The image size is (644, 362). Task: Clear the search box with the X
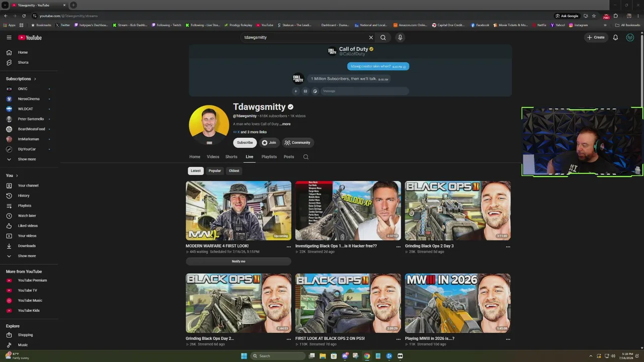coord(371,37)
